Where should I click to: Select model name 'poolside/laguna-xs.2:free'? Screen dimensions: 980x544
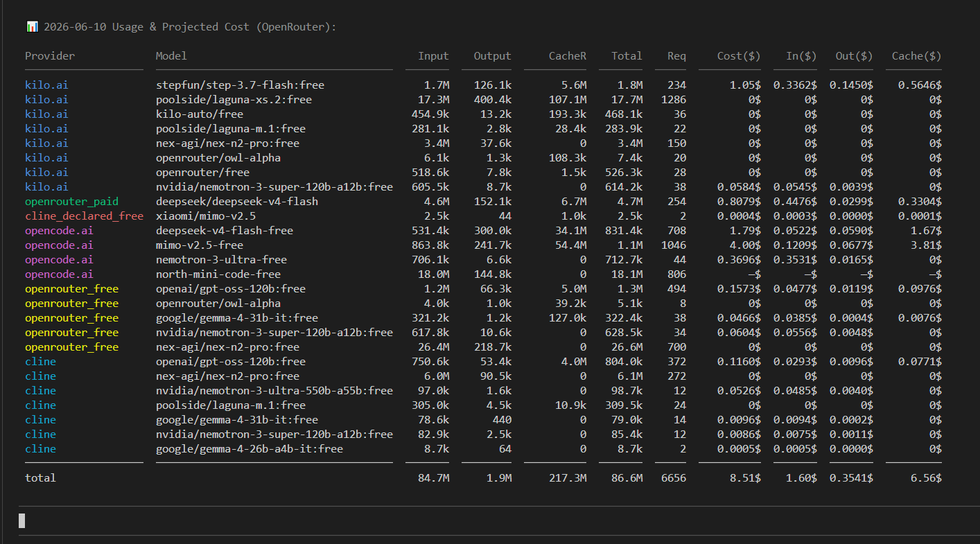click(234, 100)
